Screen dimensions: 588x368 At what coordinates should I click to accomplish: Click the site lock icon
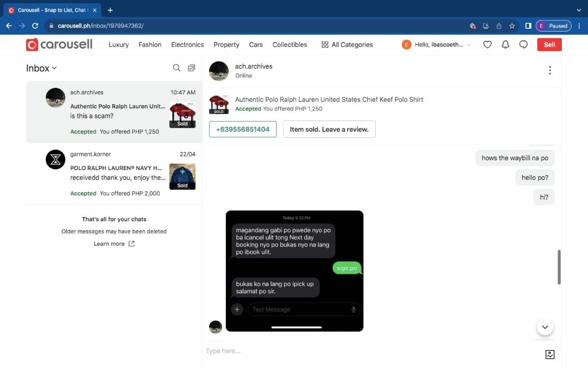[x=51, y=26]
